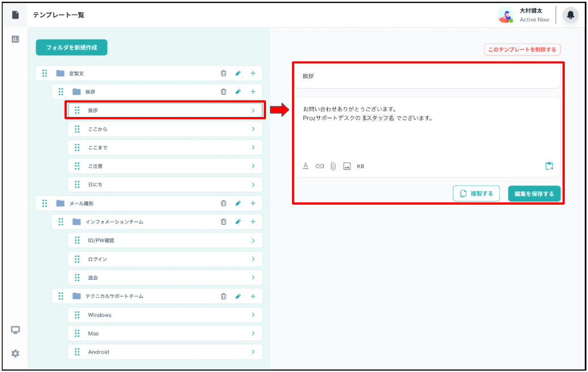This screenshot has width=588, height=372.
Task: Expand the ID/PW確認 template arrow
Action: point(253,241)
